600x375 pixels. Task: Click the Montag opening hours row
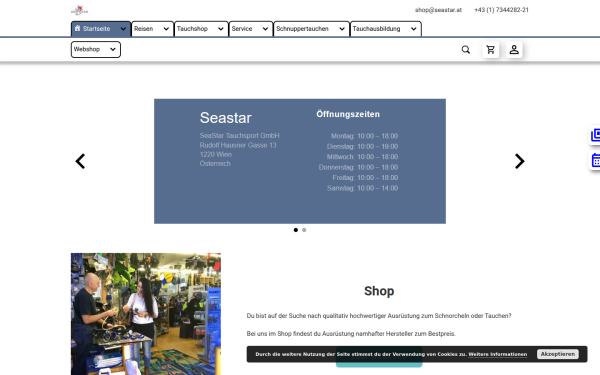point(364,136)
